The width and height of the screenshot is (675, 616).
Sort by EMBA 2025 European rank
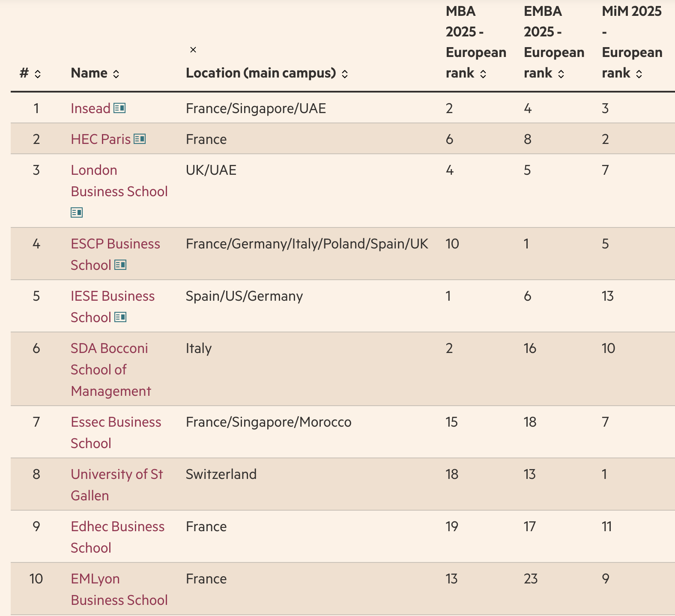[561, 74]
